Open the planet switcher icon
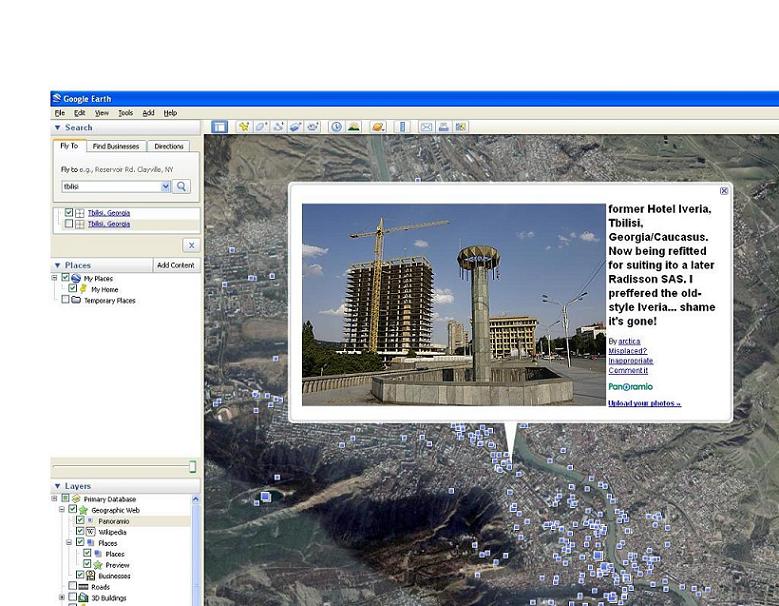The width and height of the screenshot is (779, 606). tap(378, 127)
